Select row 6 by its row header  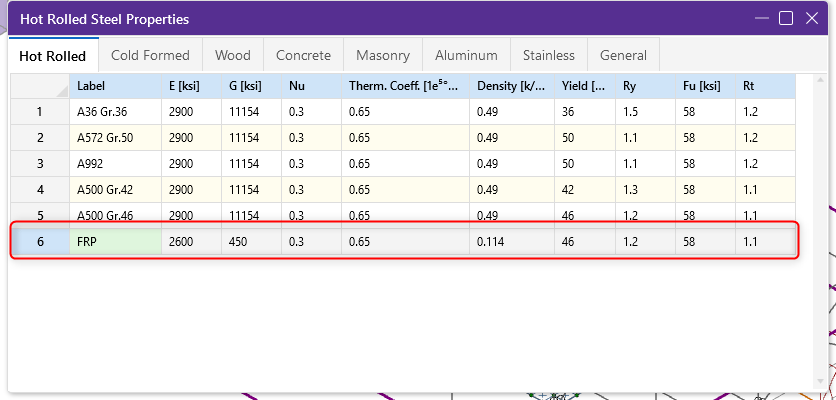coord(40,241)
